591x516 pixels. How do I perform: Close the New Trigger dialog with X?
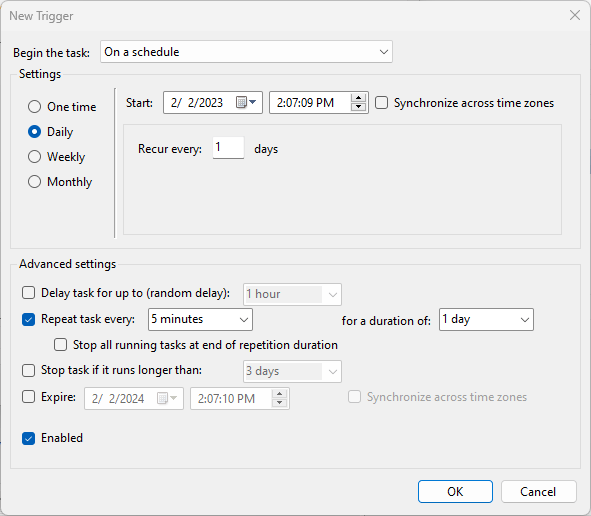[x=575, y=15]
